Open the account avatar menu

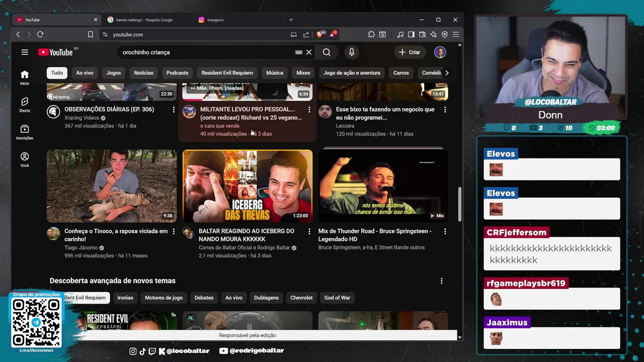[440, 52]
